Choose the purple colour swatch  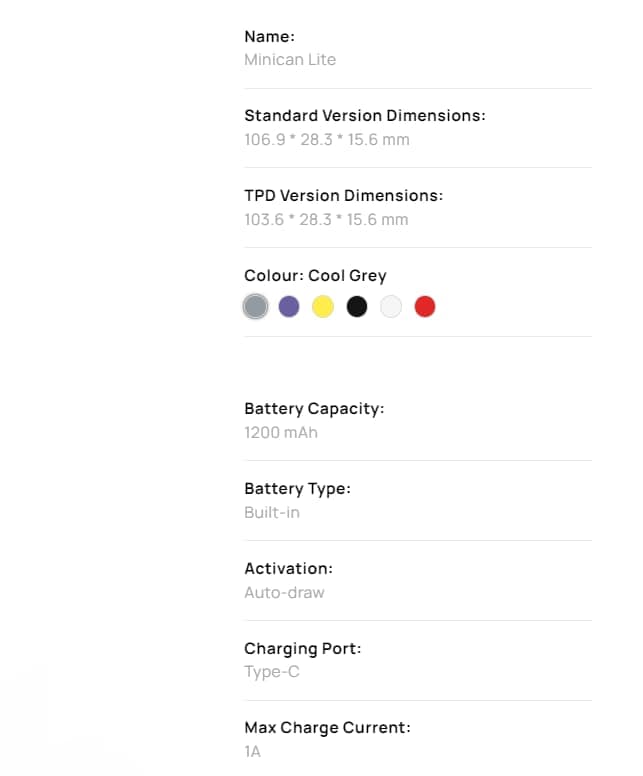tap(289, 307)
